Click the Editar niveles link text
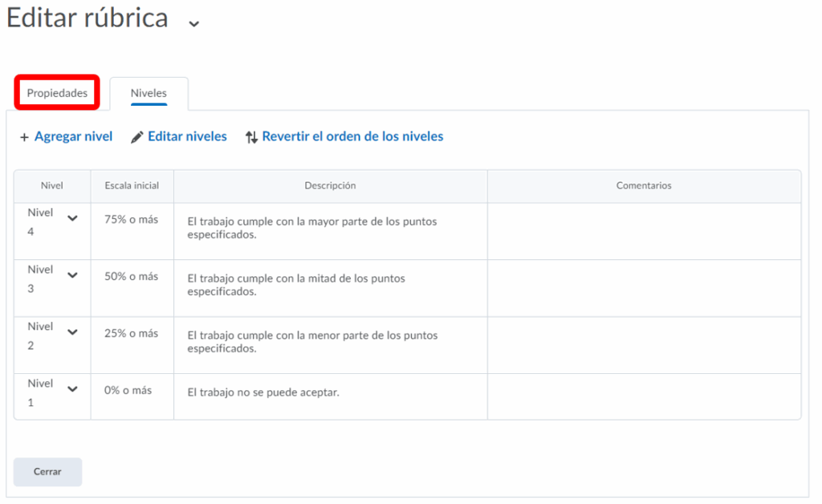The image size is (822, 504). coord(187,136)
